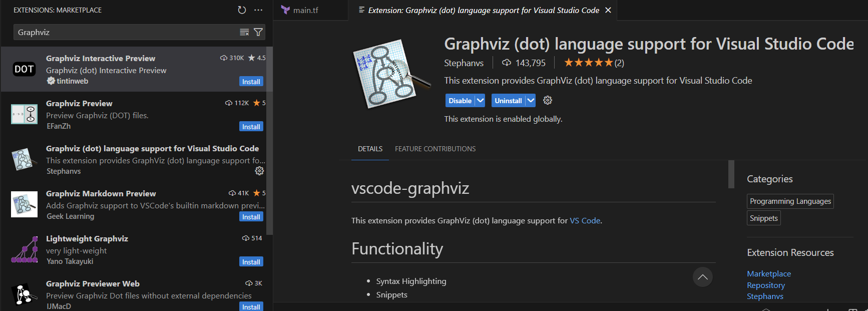Open the FEATURE CONTRIBUTIONS tab
The image size is (868, 311).
pos(435,149)
